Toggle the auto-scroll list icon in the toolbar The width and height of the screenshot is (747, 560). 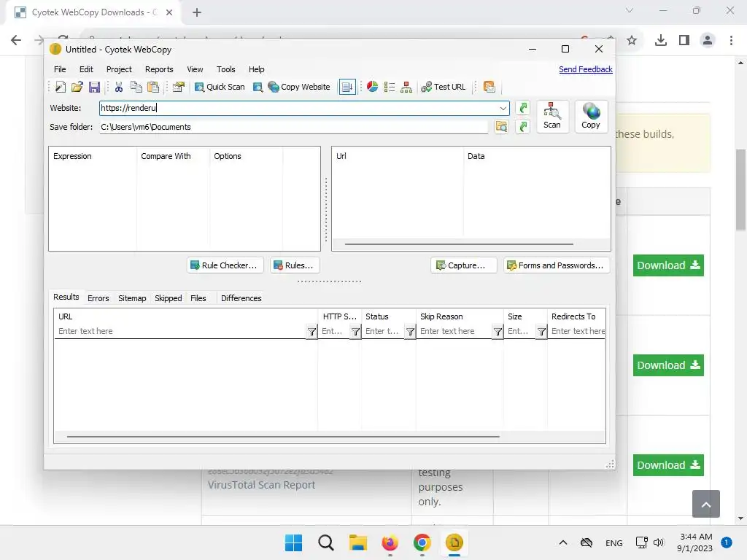click(347, 87)
